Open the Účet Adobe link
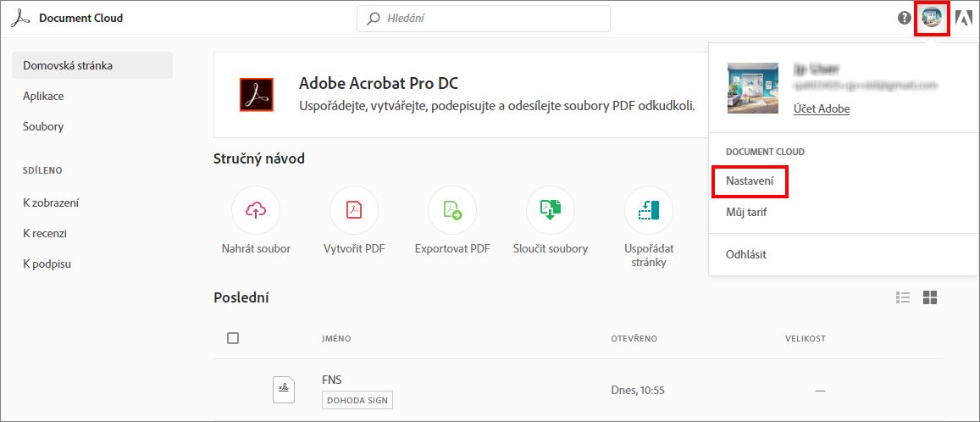 822,109
